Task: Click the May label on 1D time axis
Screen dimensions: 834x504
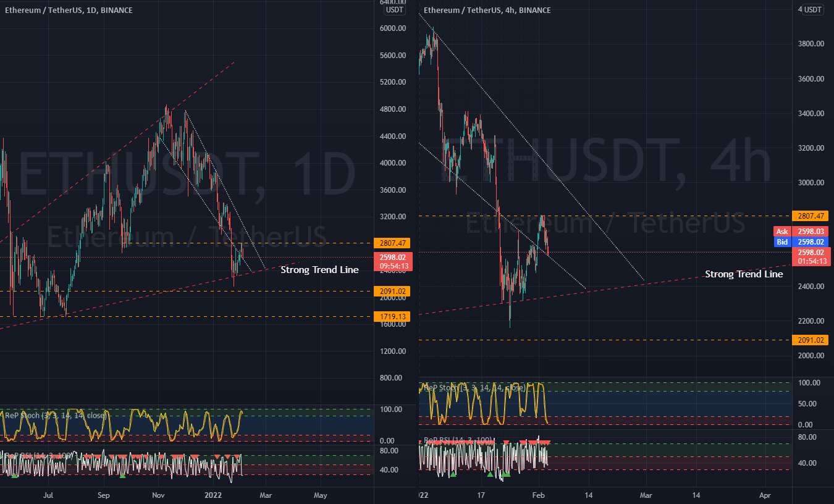Action: click(320, 495)
